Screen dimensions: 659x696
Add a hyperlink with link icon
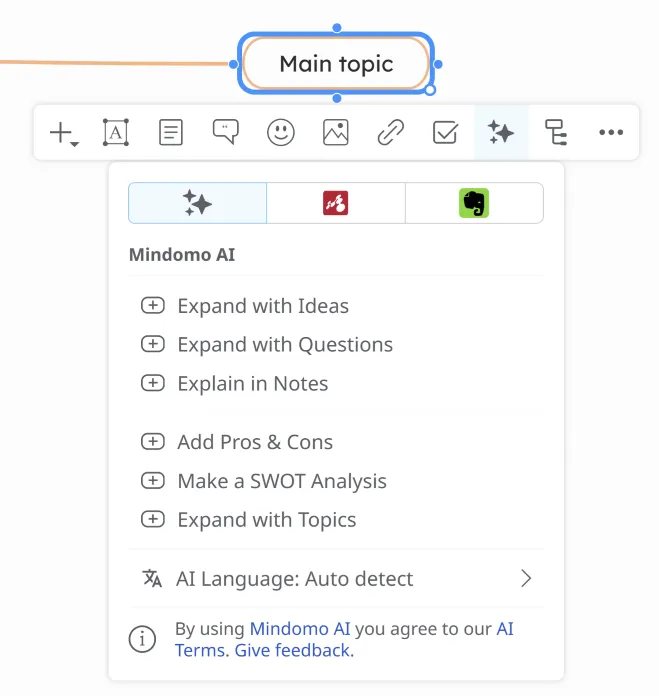point(390,132)
